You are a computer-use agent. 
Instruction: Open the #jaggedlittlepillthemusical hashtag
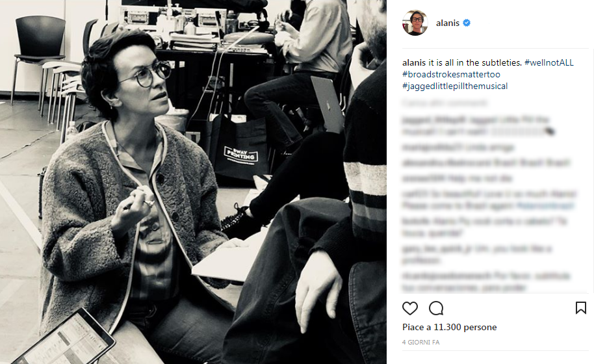click(455, 86)
